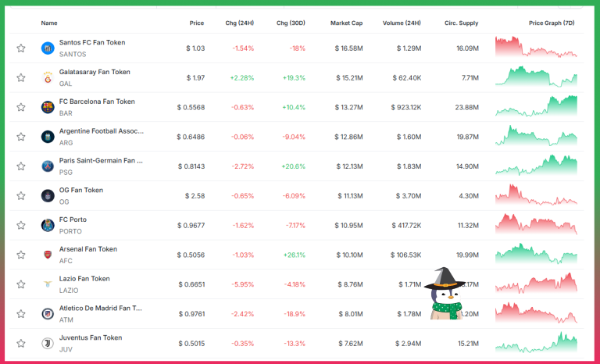The image size is (600, 364).
Task: Click the 23.88M circulating supply
Action: pyautogui.click(x=467, y=107)
